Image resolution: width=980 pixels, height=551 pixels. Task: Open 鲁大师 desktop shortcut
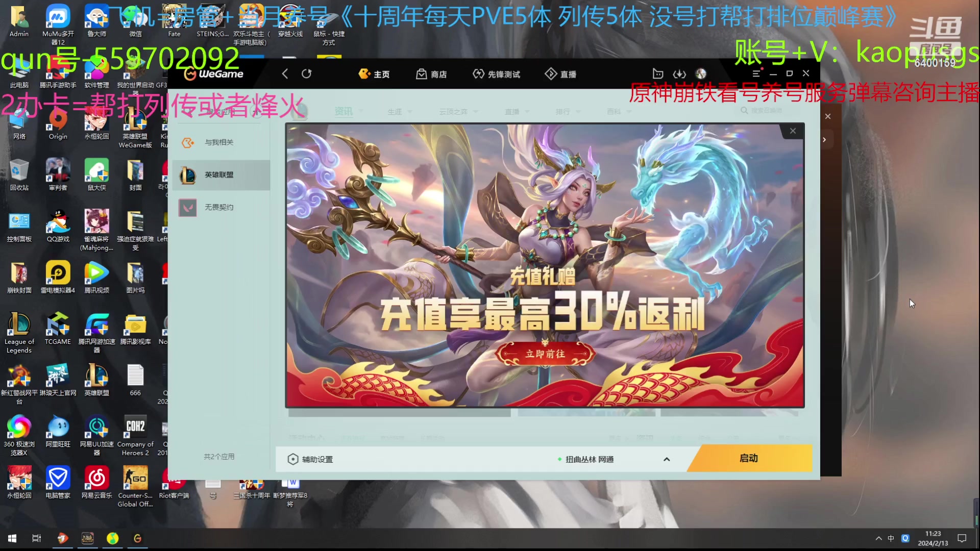click(x=96, y=21)
